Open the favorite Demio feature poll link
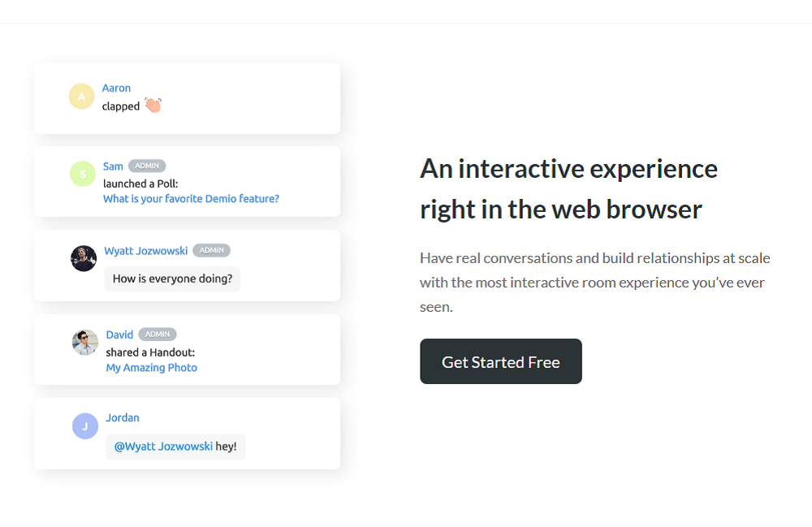812x527 pixels. pyautogui.click(x=191, y=199)
